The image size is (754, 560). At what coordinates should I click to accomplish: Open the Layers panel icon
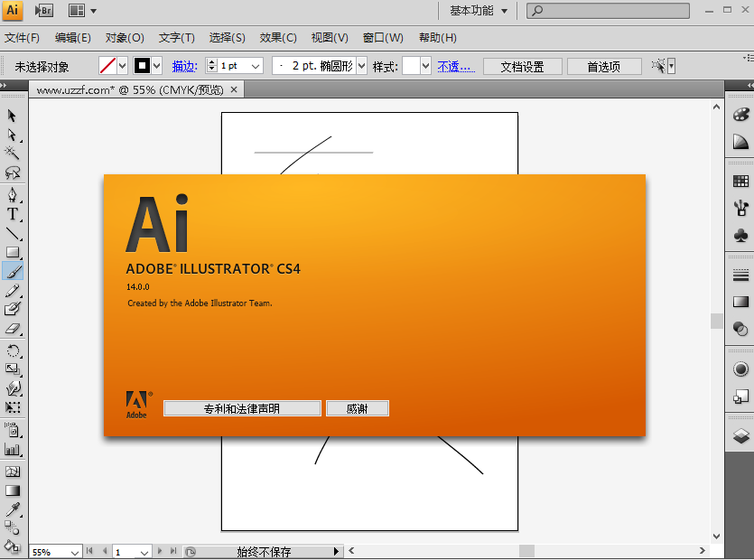click(x=740, y=436)
